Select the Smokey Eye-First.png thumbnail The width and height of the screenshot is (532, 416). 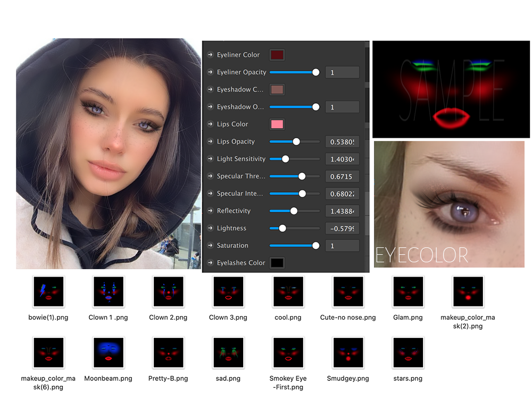click(288, 353)
